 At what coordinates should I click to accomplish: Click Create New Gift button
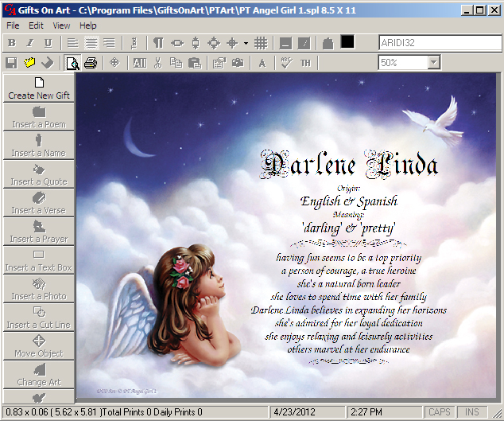pos(39,88)
